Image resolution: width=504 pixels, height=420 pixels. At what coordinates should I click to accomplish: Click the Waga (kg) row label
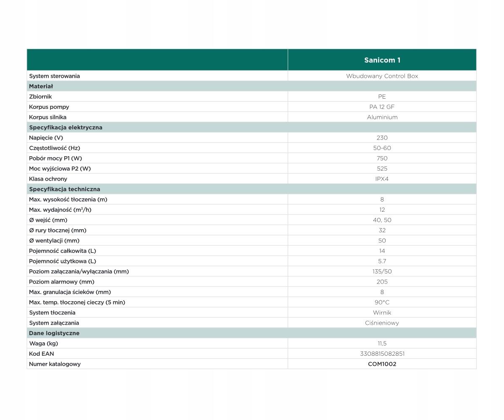tap(44, 344)
